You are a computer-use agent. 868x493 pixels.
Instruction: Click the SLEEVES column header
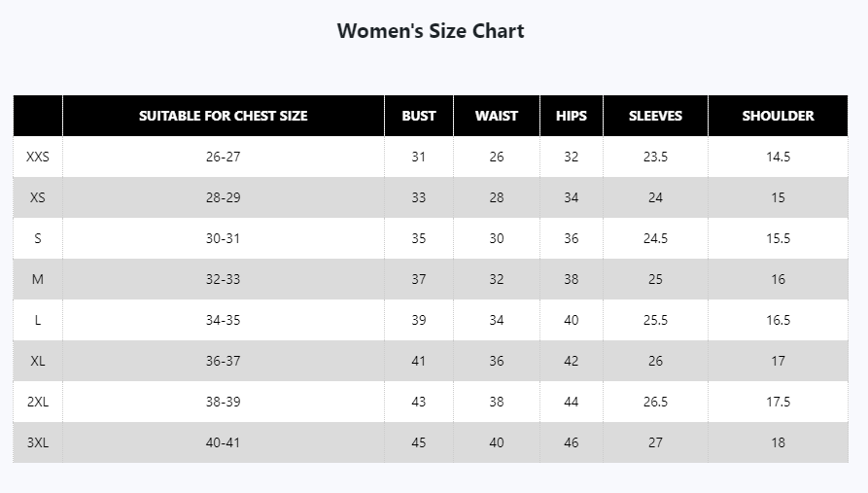coord(655,116)
